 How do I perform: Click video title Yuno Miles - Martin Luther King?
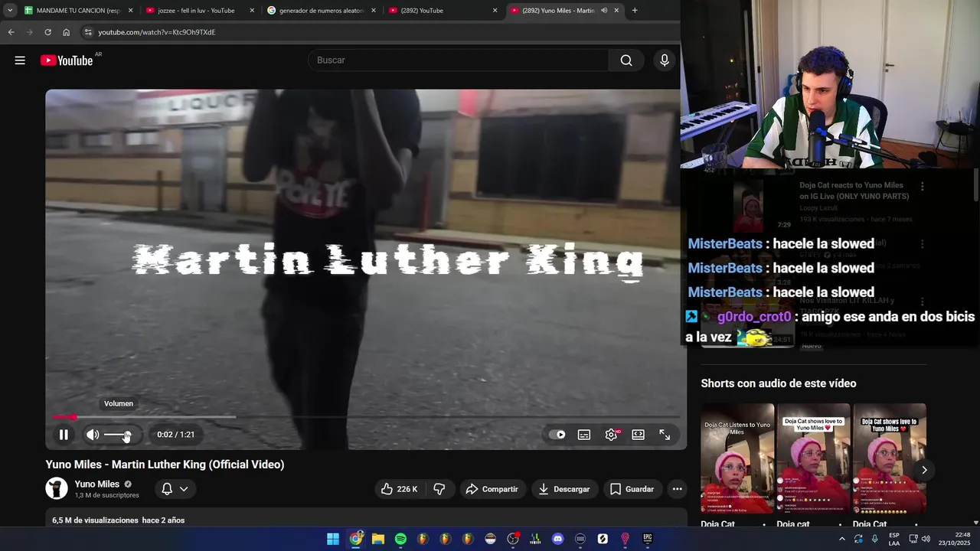(165, 465)
